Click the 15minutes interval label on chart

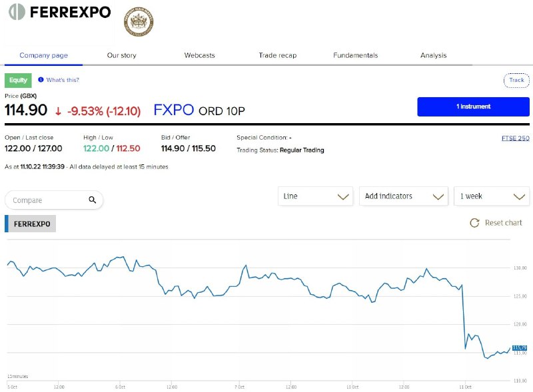pos(18,377)
